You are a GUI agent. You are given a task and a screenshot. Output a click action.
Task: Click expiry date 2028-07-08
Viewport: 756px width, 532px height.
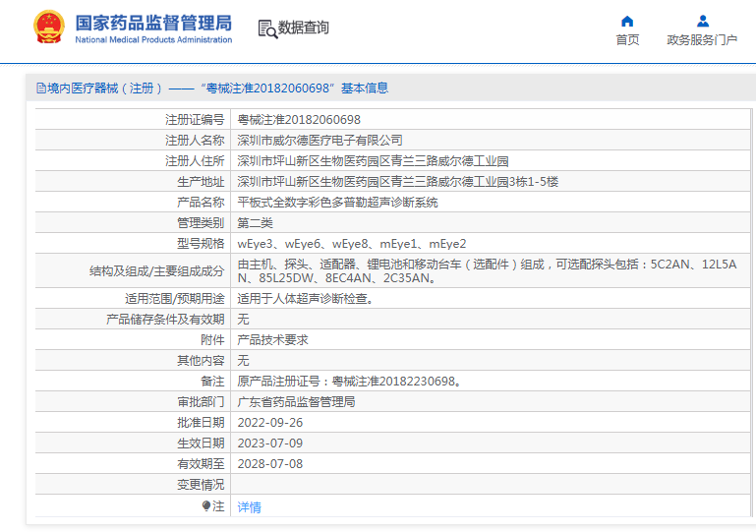point(270,464)
